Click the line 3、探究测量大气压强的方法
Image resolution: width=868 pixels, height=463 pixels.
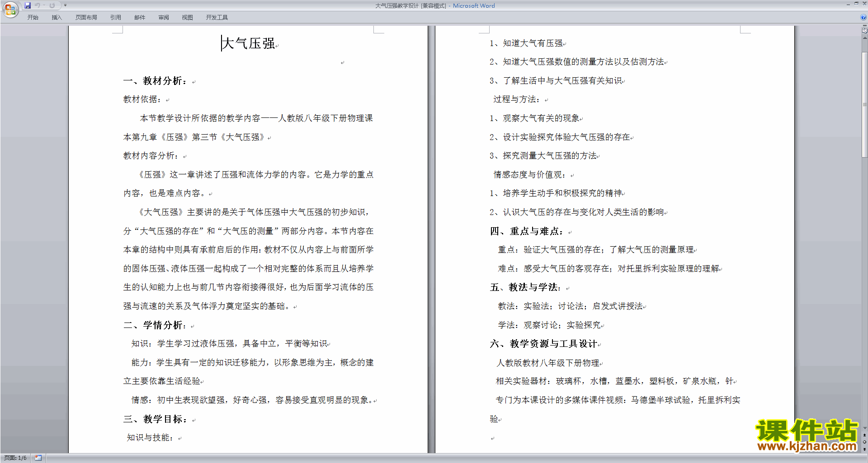(x=543, y=156)
